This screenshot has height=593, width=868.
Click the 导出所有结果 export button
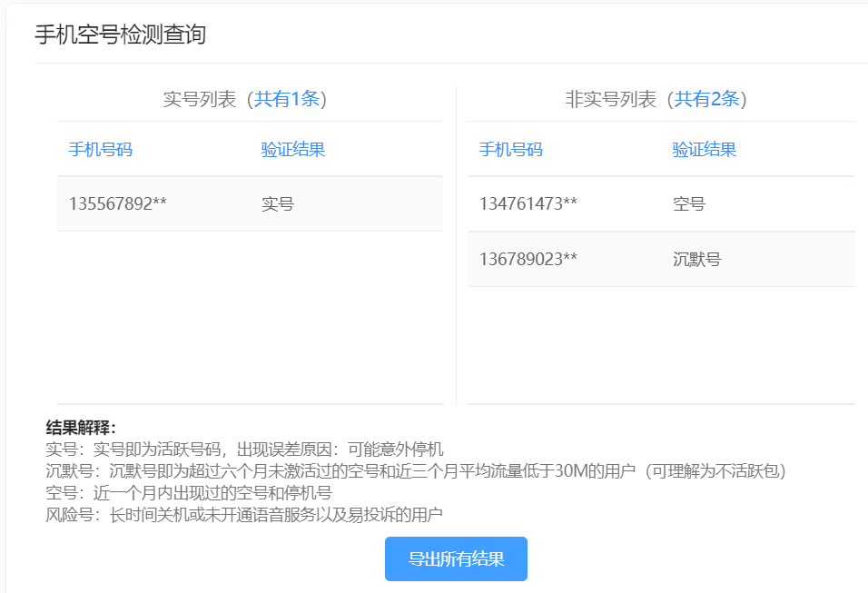pos(456,558)
